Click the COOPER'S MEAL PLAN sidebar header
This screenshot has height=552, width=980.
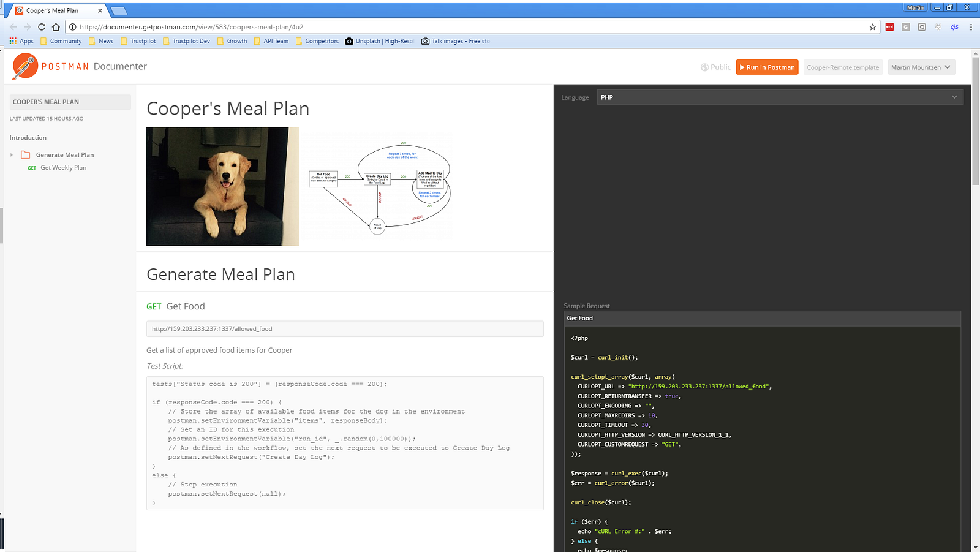click(70, 102)
